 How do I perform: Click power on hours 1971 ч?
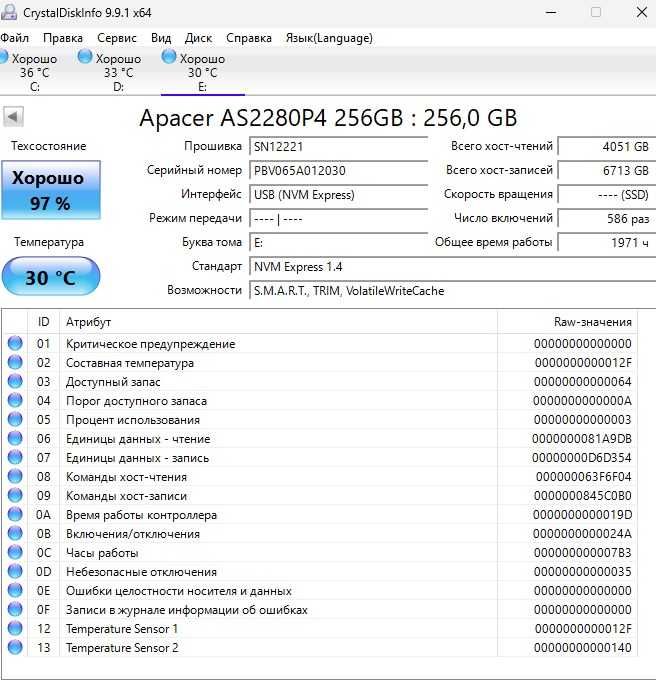607,242
